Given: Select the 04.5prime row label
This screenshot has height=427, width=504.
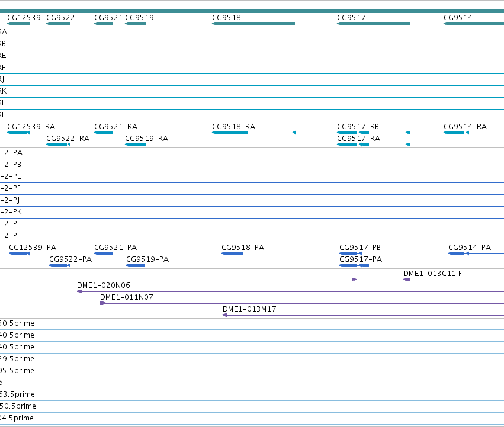Looking at the screenshot, I should pos(17,418).
